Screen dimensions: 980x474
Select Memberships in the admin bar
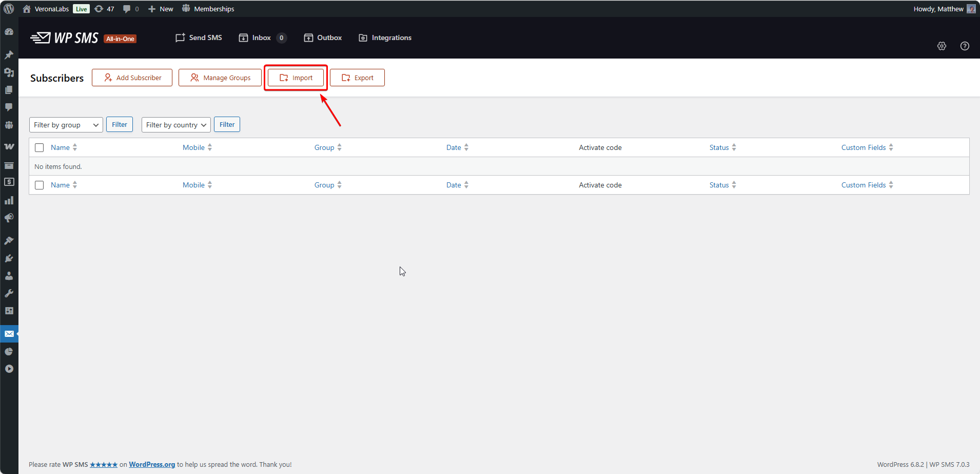tap(208, 8)
